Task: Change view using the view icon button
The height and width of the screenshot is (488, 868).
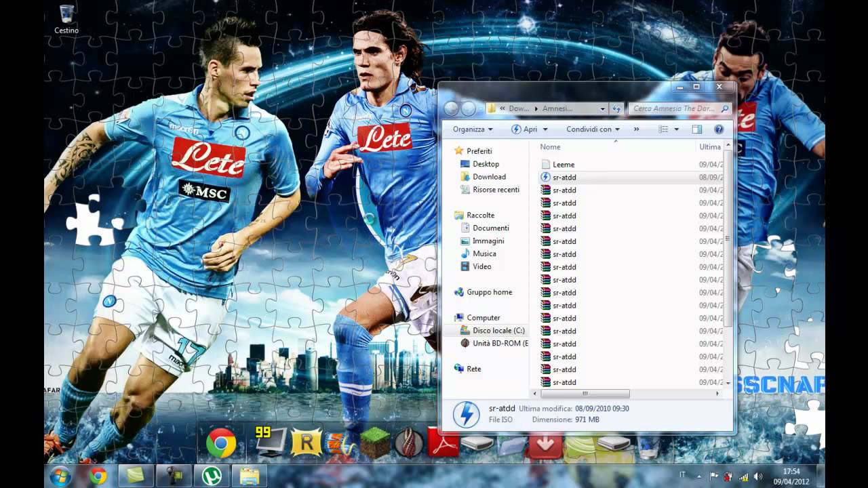Action: 663,129
